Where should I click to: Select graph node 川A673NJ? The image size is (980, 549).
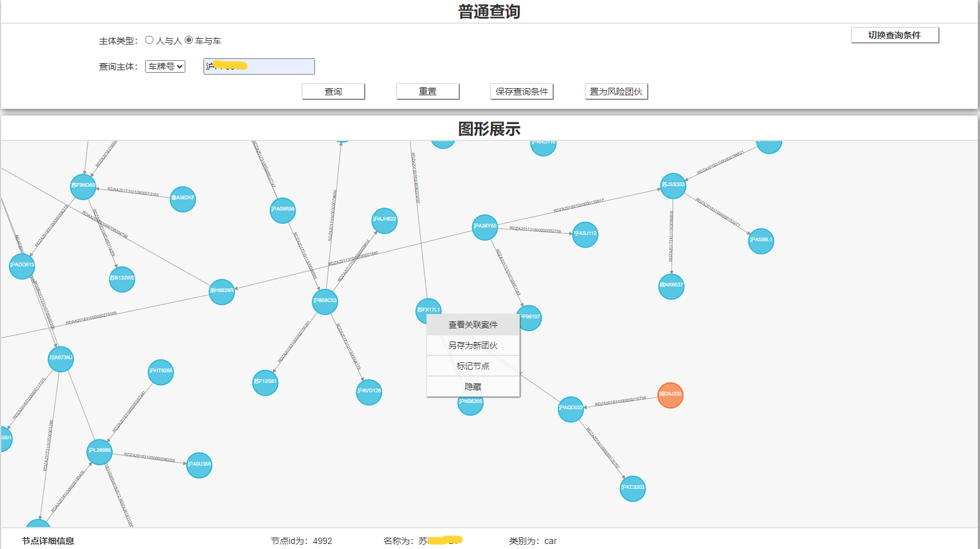pyautogui.click(x=61, y=358)
